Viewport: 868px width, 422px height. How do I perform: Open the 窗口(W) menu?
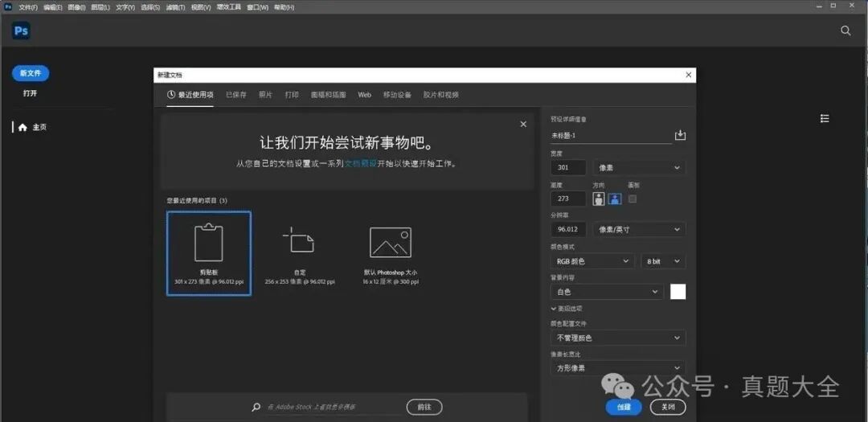coord(258,8)
